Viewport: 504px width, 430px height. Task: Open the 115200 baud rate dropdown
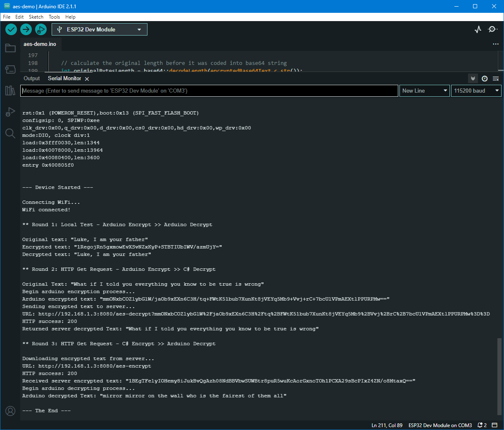476,91
